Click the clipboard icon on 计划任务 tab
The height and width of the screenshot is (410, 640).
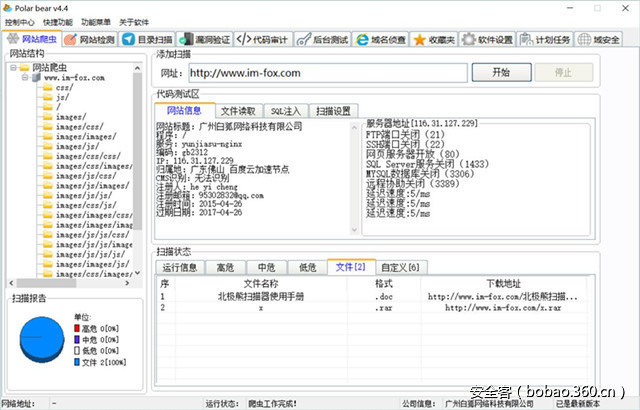(526, 40)
